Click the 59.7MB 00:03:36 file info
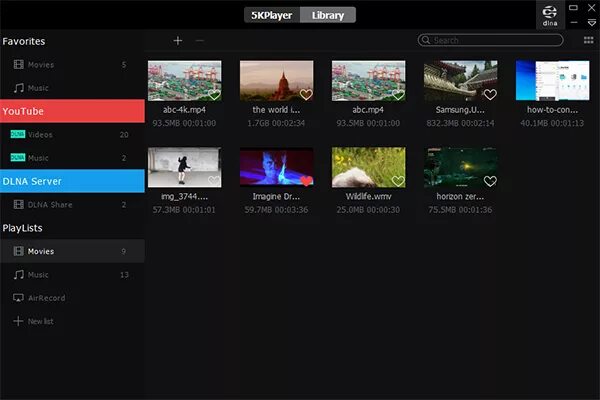The width and height of the screenshot is (600, 400). [276, 210]
